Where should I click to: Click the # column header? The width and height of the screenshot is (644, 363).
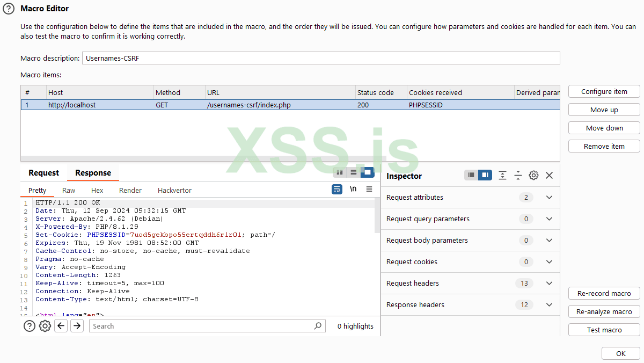pos(33,92)
